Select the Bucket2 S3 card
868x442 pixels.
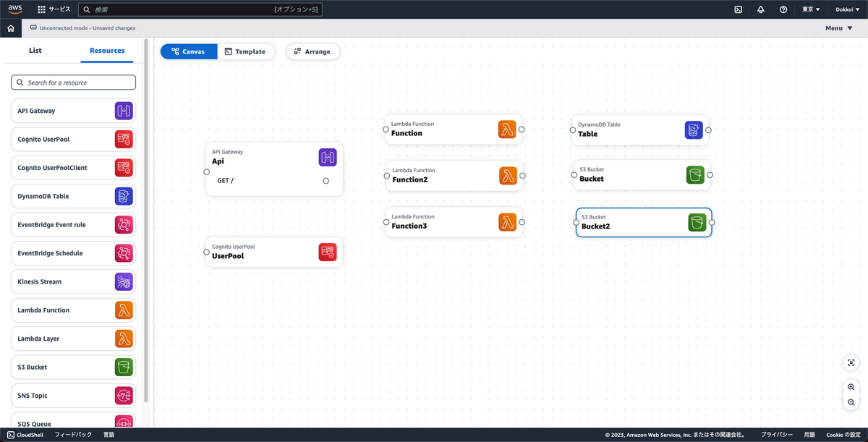click(x=644, y=222)
